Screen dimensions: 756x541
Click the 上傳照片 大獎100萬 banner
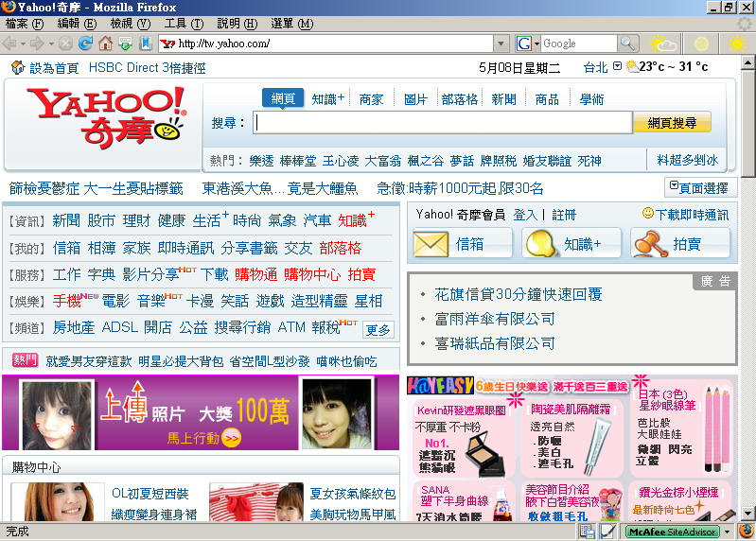(x=201, y=412)
